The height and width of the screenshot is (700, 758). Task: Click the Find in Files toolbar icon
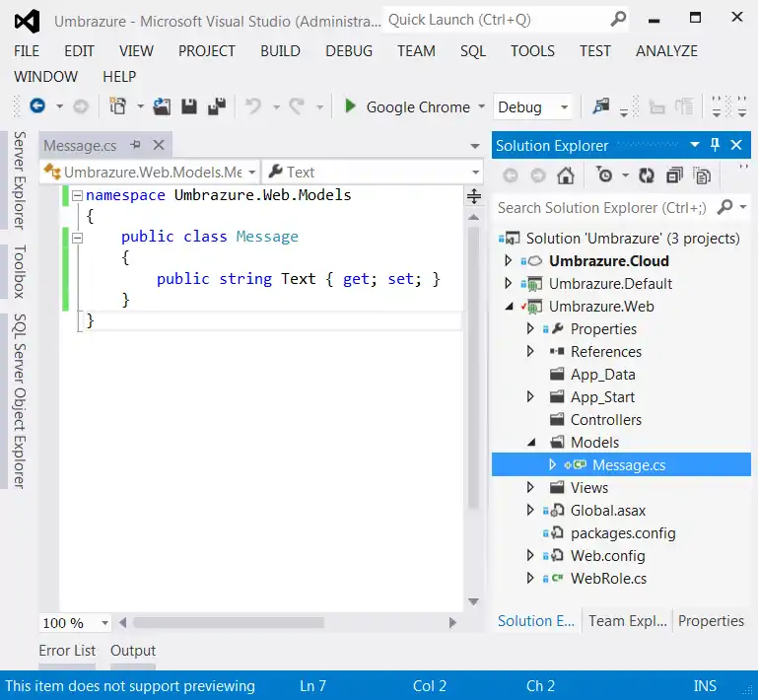601,106
